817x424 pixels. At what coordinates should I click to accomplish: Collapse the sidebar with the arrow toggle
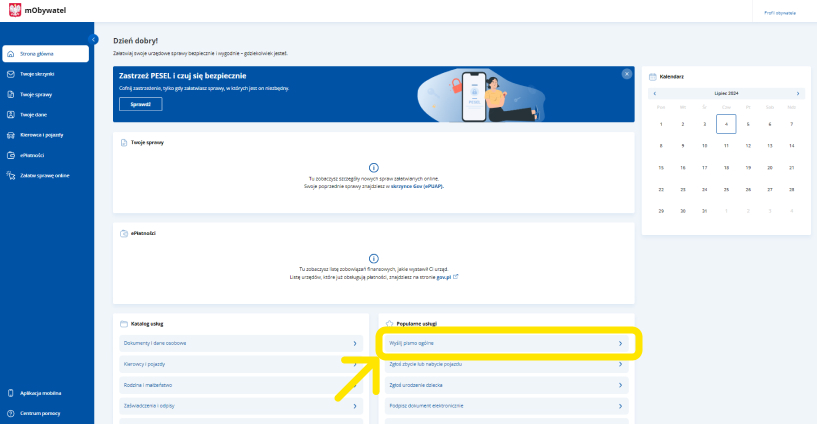(94, 39)
